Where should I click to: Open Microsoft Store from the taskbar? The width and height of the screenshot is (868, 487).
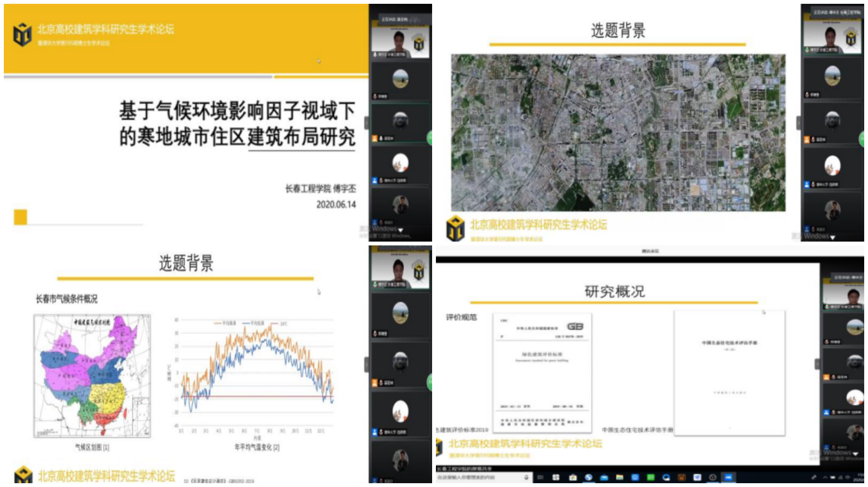[x=572, y=477]
